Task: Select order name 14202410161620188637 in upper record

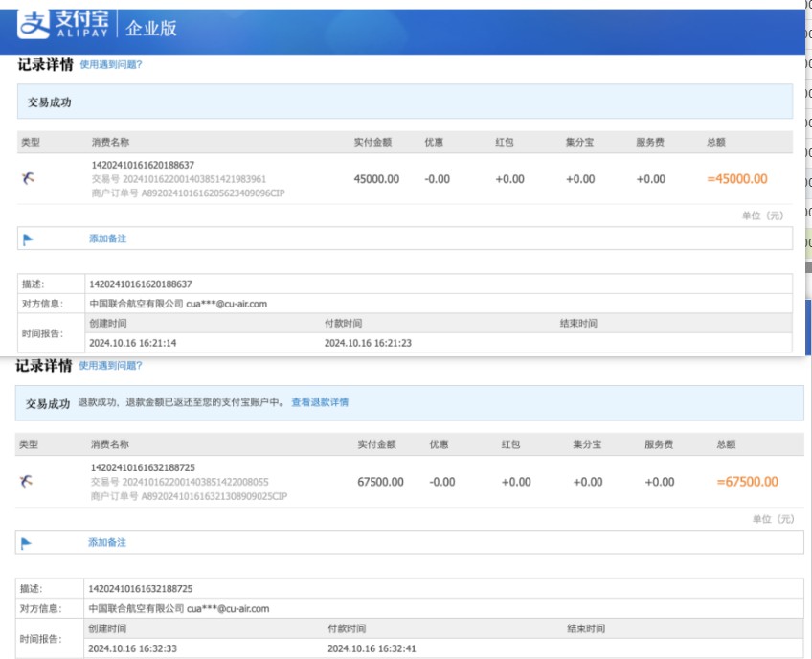Action: [142, 165]
